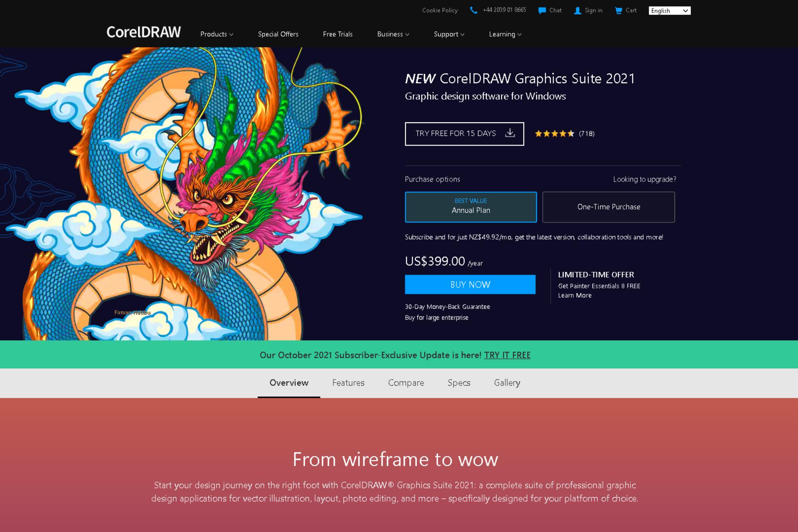Toggle the English language selector
This screenshot has height=532, width=798.
tap(669, 10)
